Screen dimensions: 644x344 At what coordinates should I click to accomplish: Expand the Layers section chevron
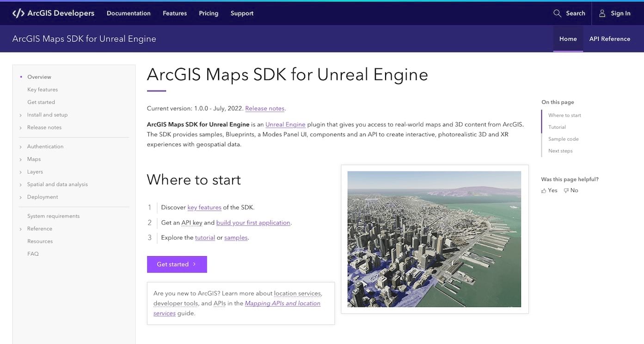click(21, 172)
